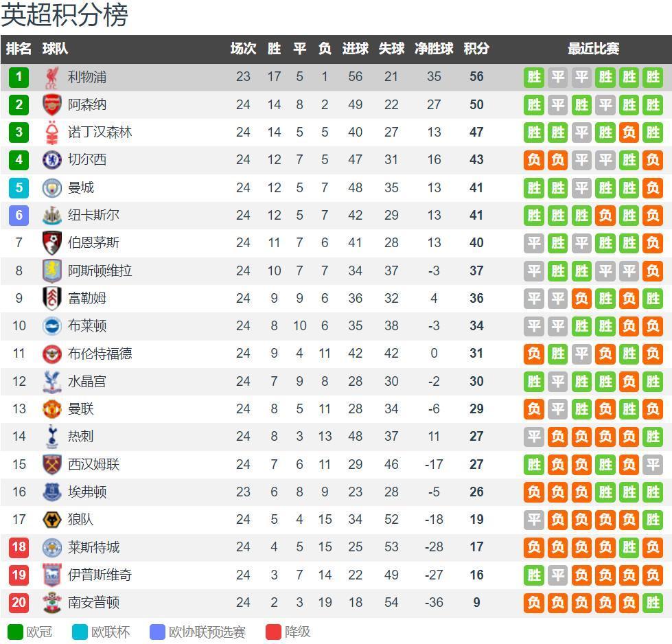
Task: Click the Tottenham club crest icon
Action: click(x=51, y=437)
